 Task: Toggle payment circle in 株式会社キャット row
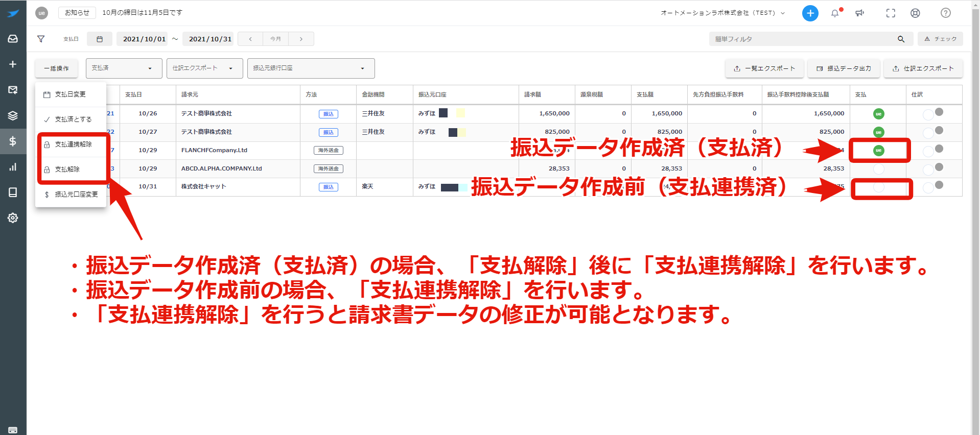[x=878, y=187]
